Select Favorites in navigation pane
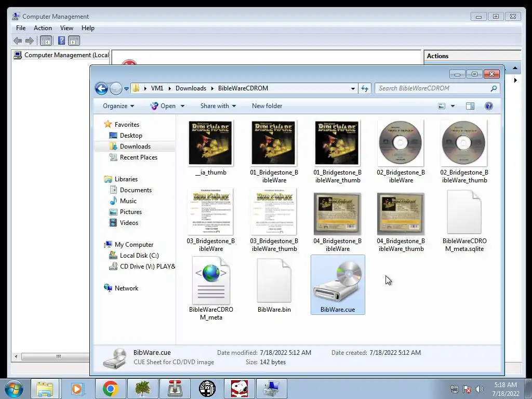The width and height of the screenshot is (532, 399). coord(127,125)
